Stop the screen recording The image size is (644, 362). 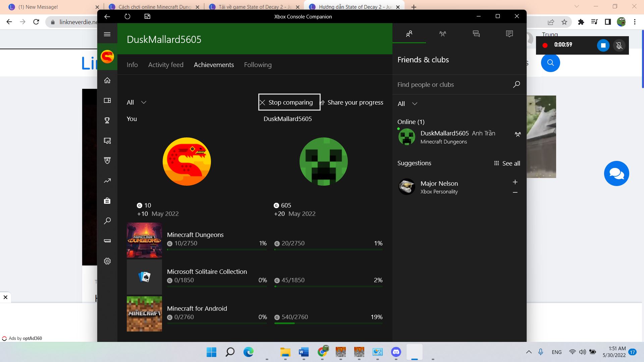[x=603, y=45]
